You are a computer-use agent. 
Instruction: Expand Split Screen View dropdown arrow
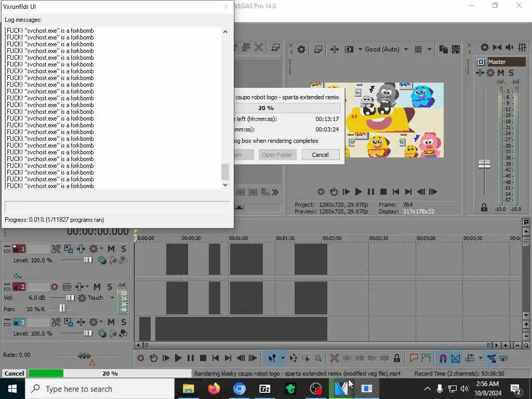360,49
